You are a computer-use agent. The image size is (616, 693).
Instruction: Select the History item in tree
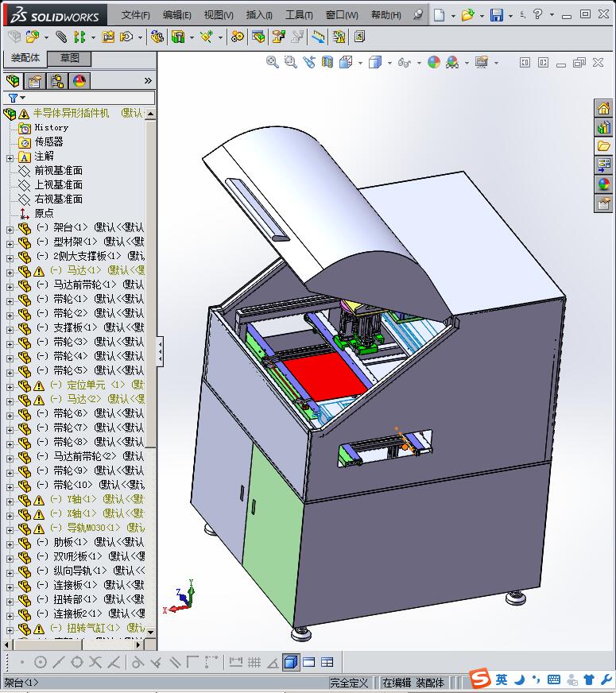click(x=51, y=128)
